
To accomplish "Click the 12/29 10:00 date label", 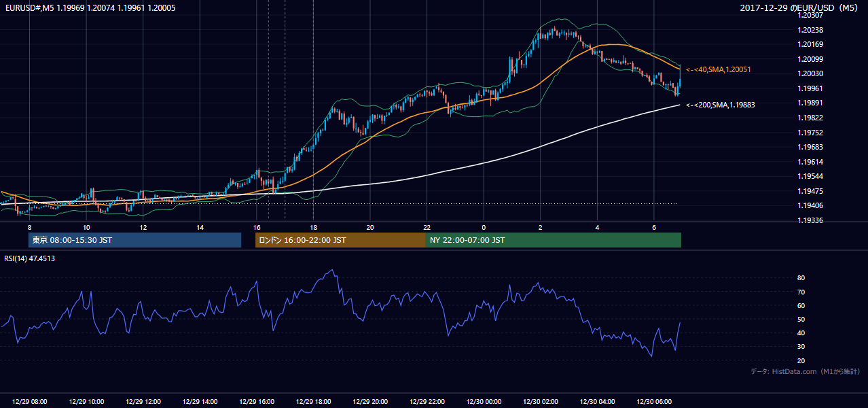I will 86,402.
